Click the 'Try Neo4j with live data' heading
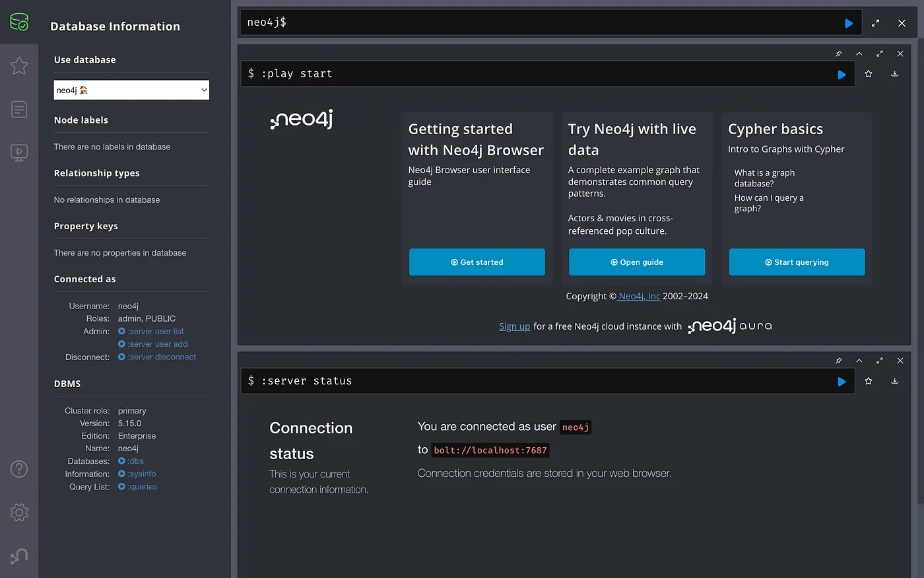 [x=632, y=139]
